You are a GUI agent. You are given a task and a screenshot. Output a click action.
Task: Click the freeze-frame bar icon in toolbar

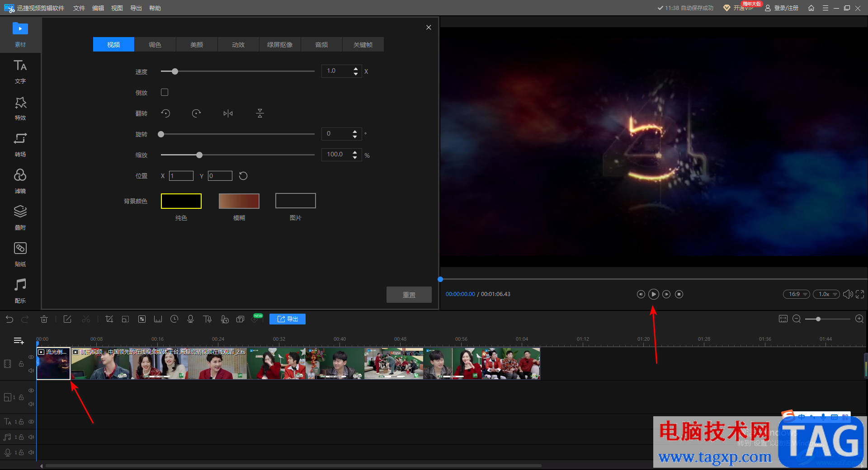click(158, 319)
